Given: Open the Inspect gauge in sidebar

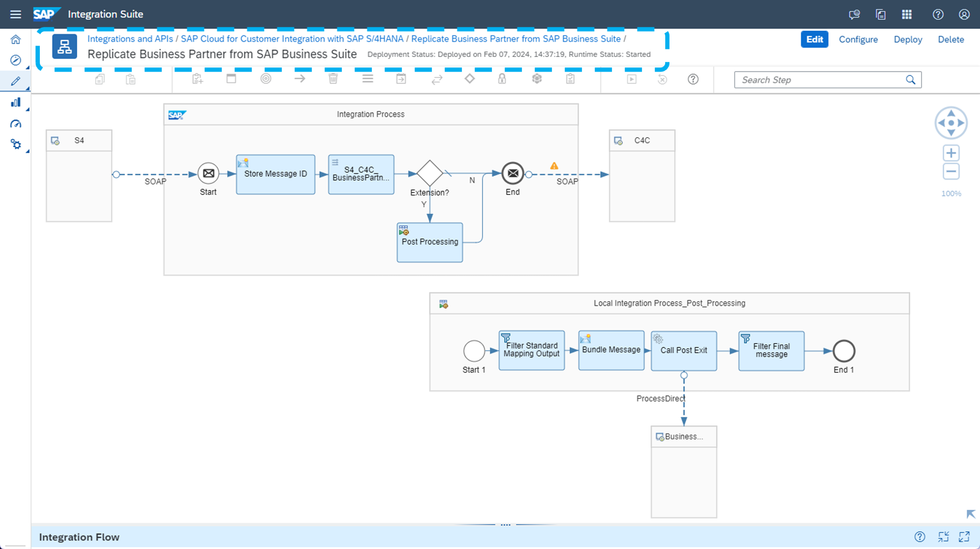Looking at the screenshot, I should point(16,124).
